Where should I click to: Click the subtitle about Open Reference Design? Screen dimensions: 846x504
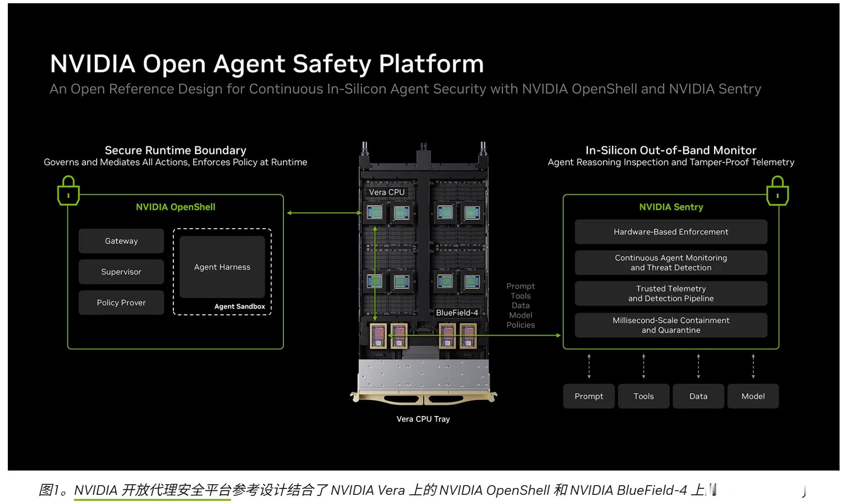405,89
